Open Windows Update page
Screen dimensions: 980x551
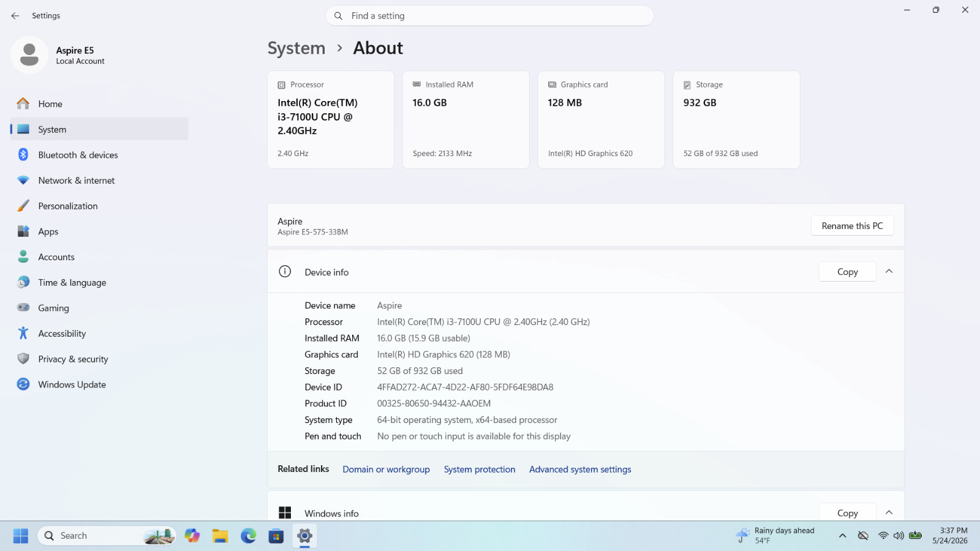coord(99,384)
